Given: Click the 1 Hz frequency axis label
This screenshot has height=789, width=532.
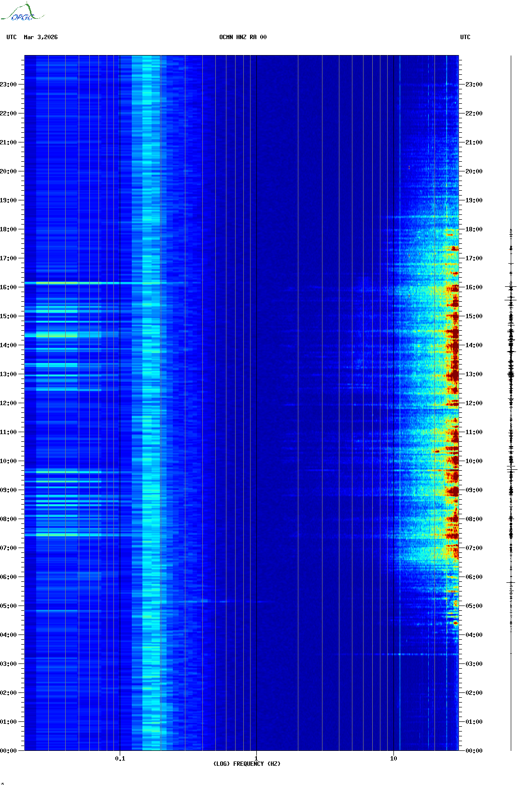Looking at the screenshot, I should pos(256,758).
